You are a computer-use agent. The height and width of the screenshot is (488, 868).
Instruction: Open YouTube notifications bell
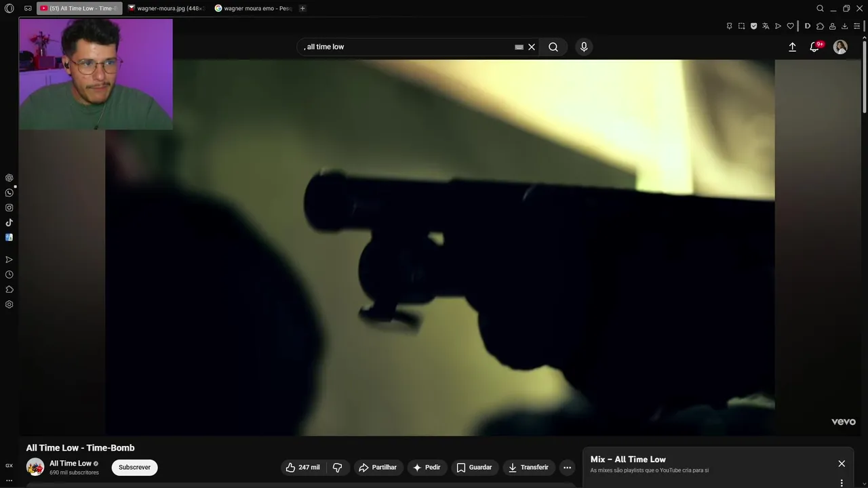814,47
